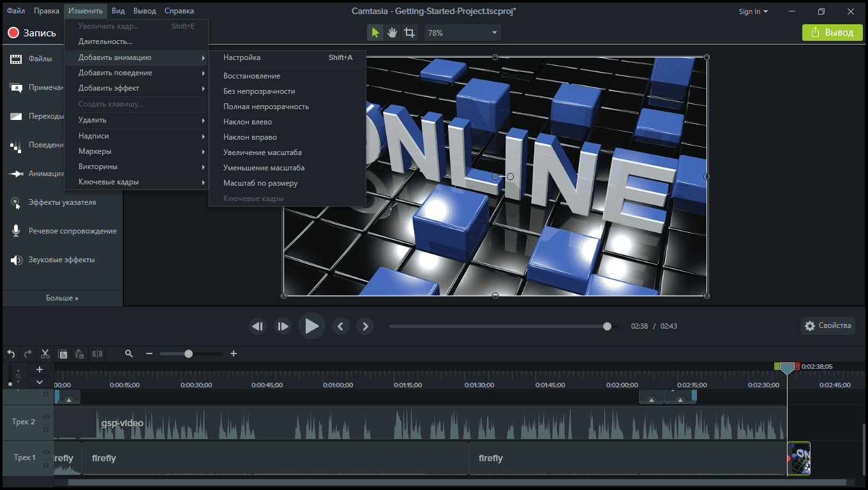The height and width of the screenshot is (490, 868).
Task: Choose Увеличение масштаба animation
Action: 287,152
